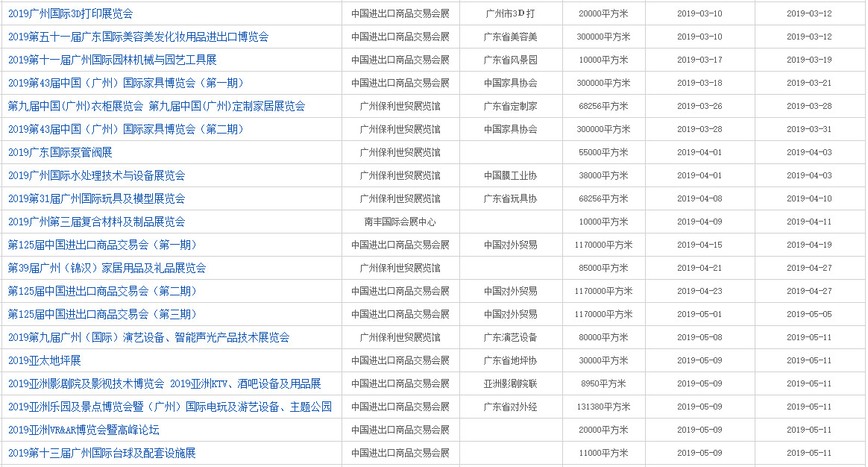Select start date 2019-04-08

(x=699, y=198)
